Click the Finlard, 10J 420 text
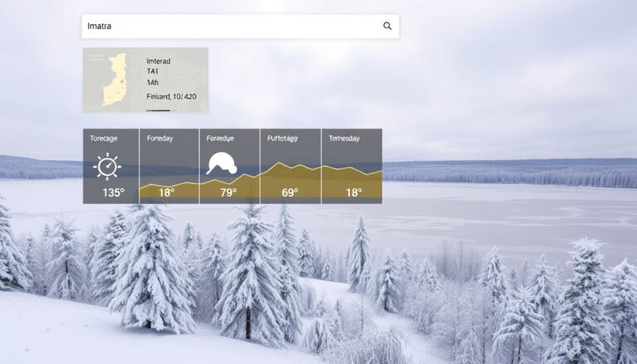 click(171, 97)
